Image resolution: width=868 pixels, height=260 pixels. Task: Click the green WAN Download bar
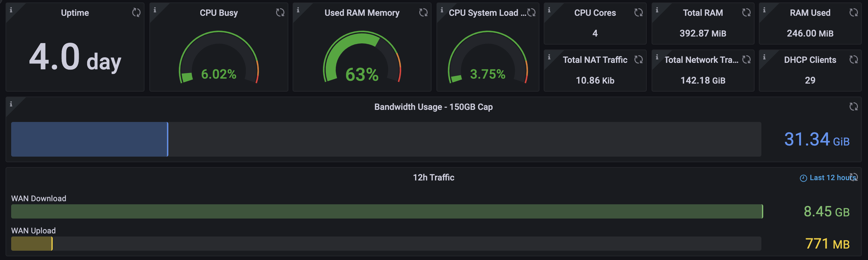click(x=387, y=211)
